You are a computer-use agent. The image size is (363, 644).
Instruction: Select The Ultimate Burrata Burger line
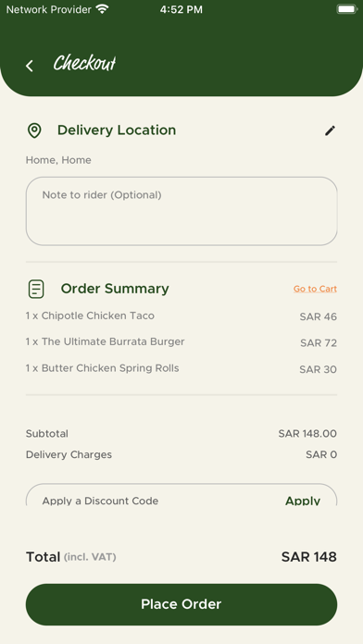[181, 342]
